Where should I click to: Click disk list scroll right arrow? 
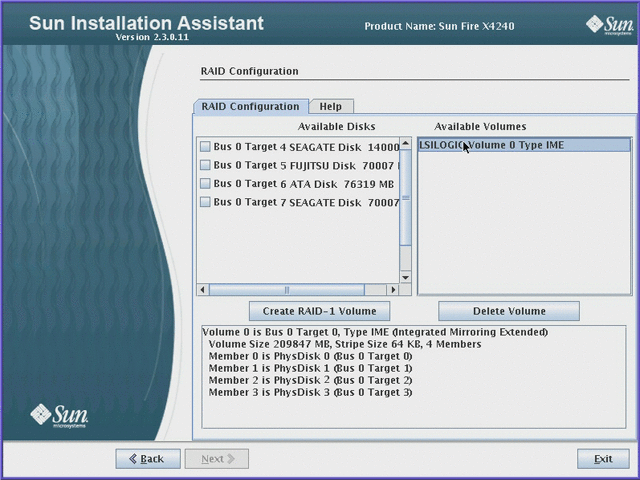coord(393,290)
